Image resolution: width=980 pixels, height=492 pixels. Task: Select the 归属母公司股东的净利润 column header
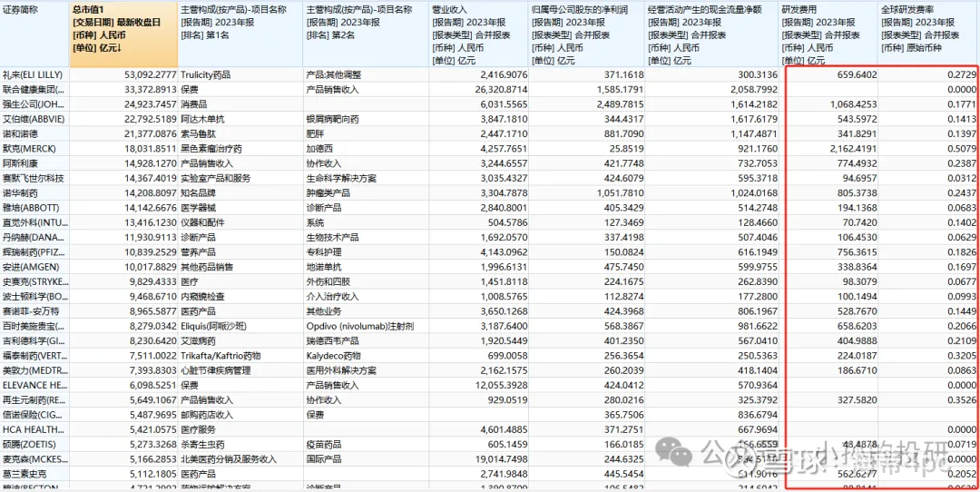(587, 34)
